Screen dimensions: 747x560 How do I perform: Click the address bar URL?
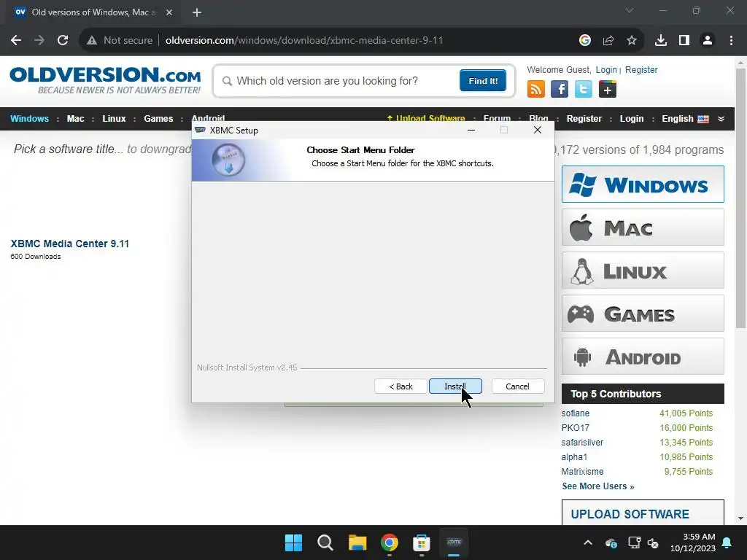click(x=304, y=41)
